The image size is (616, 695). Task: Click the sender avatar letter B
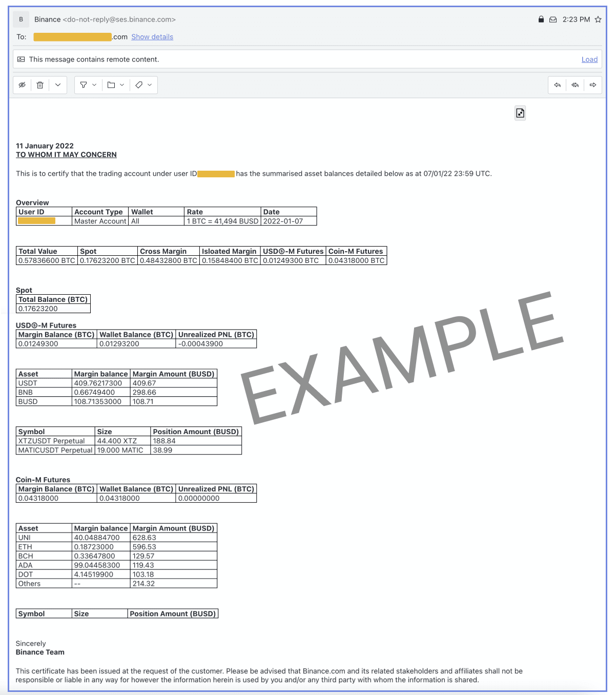click(21, 19)
